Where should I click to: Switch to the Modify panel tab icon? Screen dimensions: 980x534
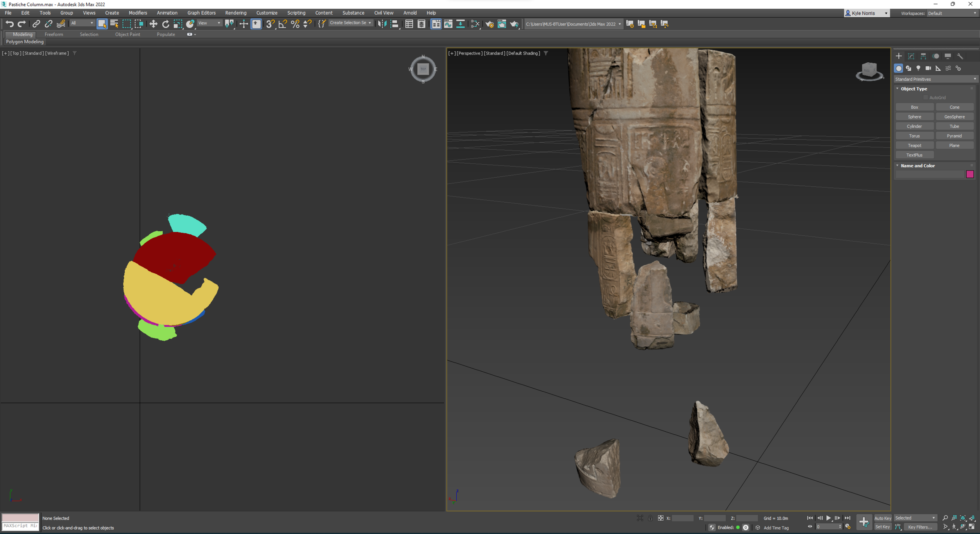tap(911, 56)
